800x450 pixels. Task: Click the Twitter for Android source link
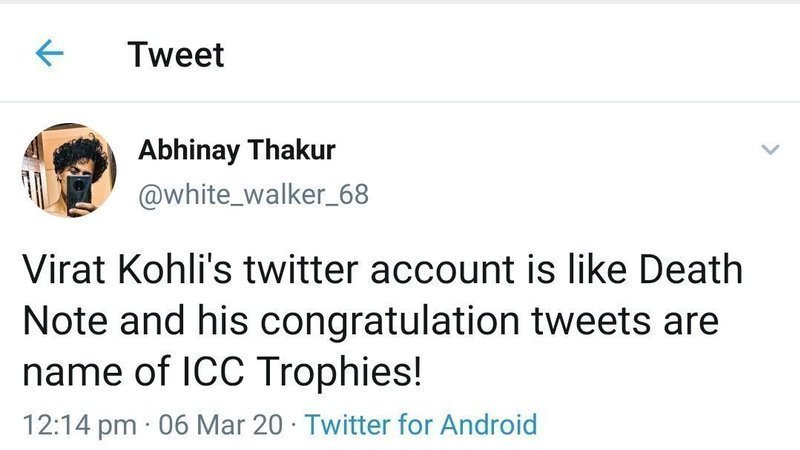tap(421, 424)
